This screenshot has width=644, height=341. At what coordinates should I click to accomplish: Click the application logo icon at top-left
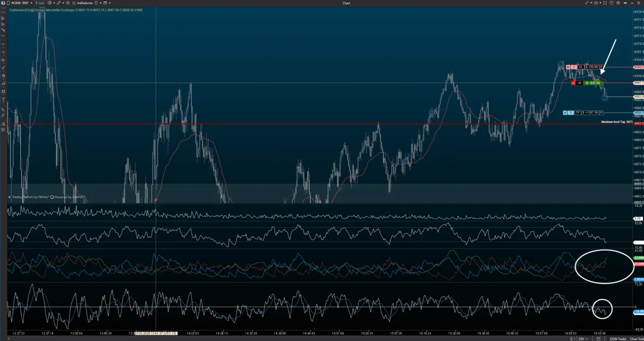(3, 3)
